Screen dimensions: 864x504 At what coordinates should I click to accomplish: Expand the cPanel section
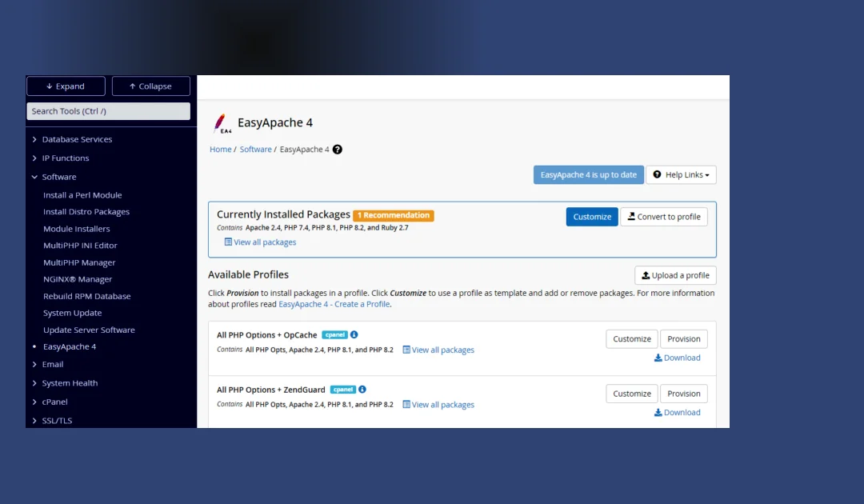pos(54,402)
